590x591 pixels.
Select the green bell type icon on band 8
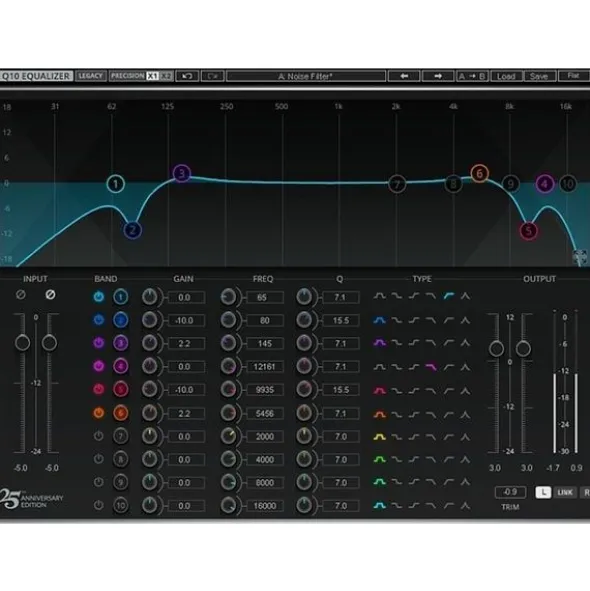[379, 460]
